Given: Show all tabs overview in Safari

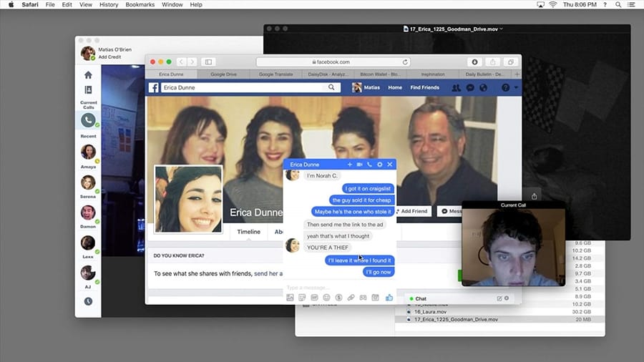Looking at the screenshot, I should [x=510, y=62].
